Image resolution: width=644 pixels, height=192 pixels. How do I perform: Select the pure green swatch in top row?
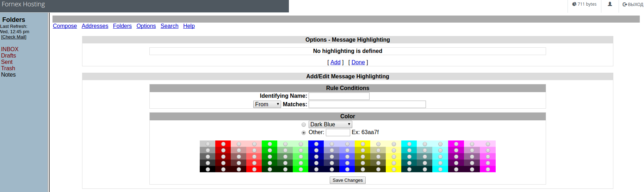click(x=270, y=144)
